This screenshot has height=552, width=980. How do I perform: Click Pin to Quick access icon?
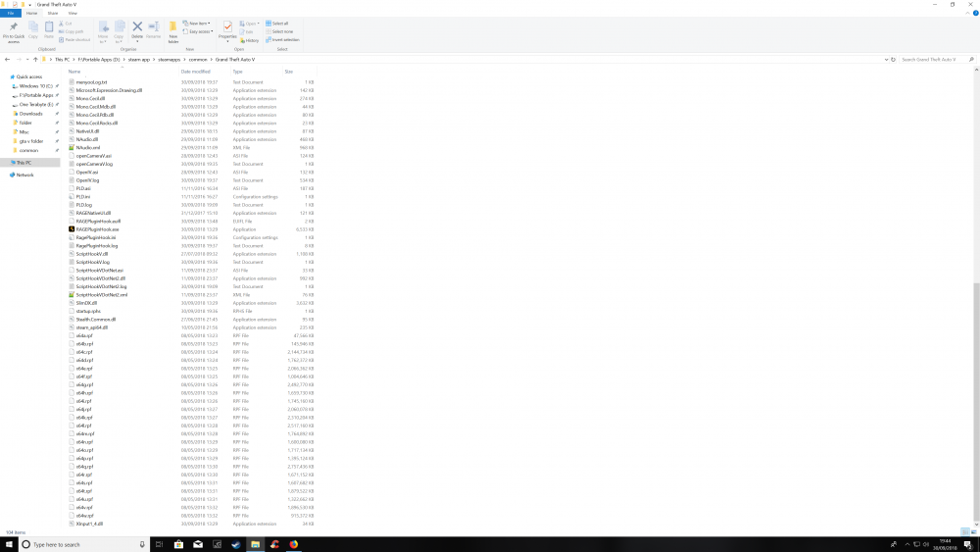13,27
